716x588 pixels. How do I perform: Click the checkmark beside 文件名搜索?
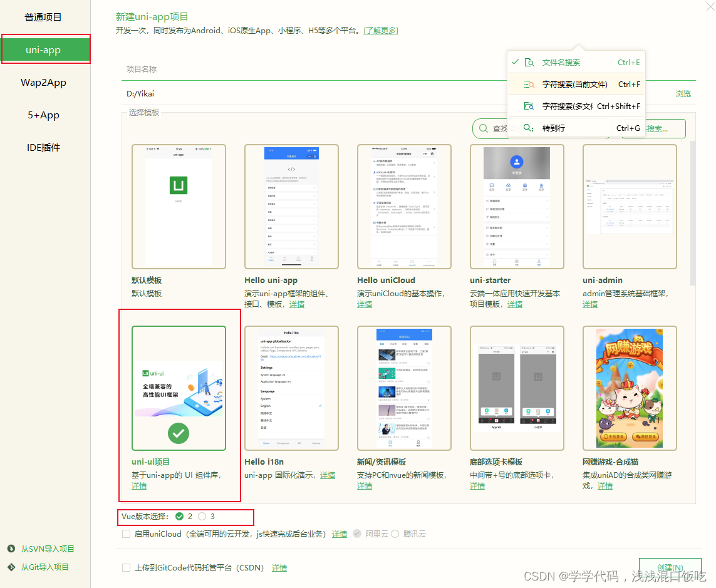[x=515, y=62]
